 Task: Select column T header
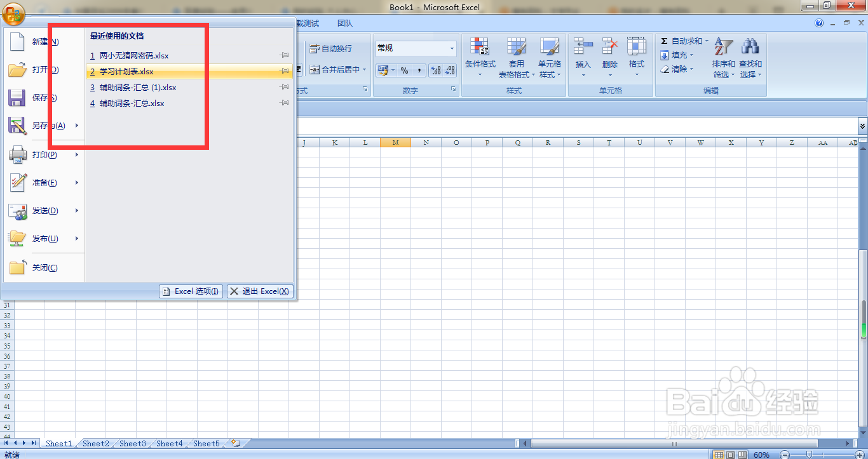click(609, 142)
